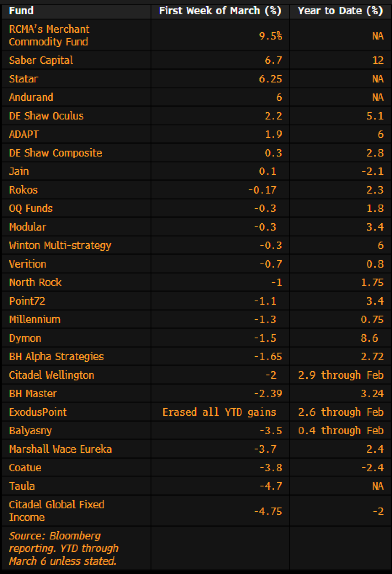Screen dimensions: 392x574
Task: Select the North Rock fund name
Action: tap(35, 282)
